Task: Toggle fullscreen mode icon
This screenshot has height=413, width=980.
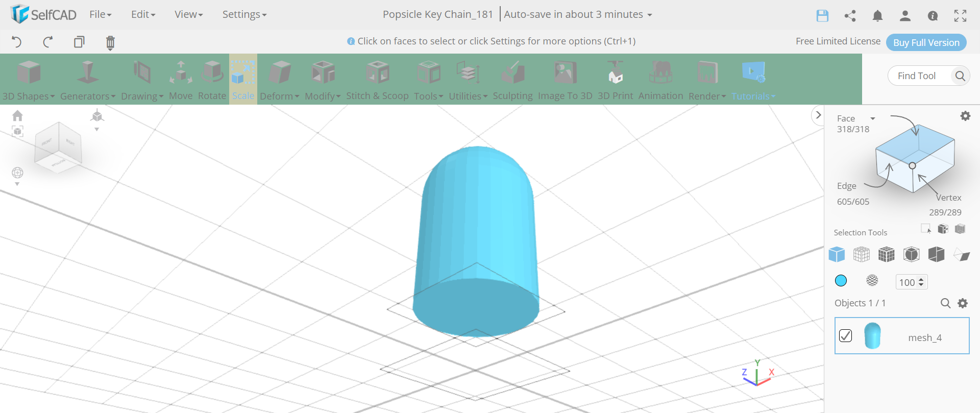Action: 960,16
